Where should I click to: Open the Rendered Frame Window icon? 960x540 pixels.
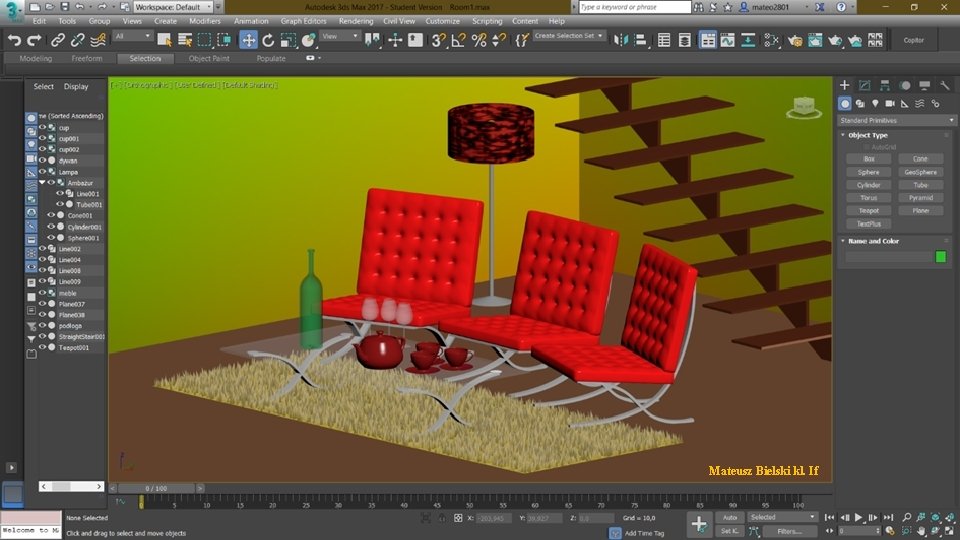point(815,40)
